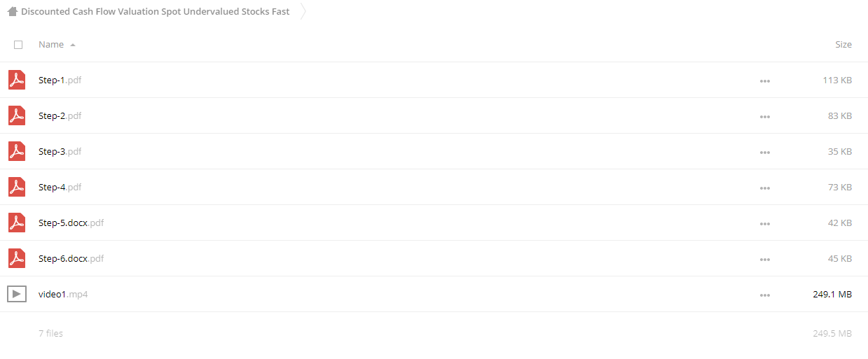Open more options for Step-4.pdf

pyautogui.click(x=765, y=188)
